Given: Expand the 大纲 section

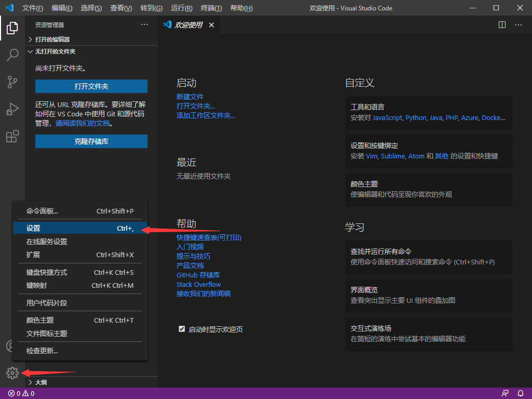Looking at the screenshot, I should [91, 382].
